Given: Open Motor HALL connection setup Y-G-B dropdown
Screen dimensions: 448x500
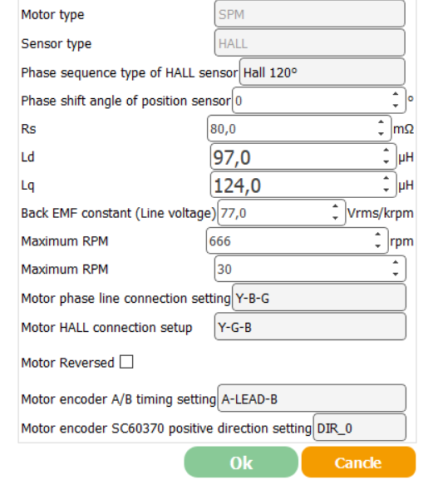Looking at the screenshot, I should click(310, 327).
